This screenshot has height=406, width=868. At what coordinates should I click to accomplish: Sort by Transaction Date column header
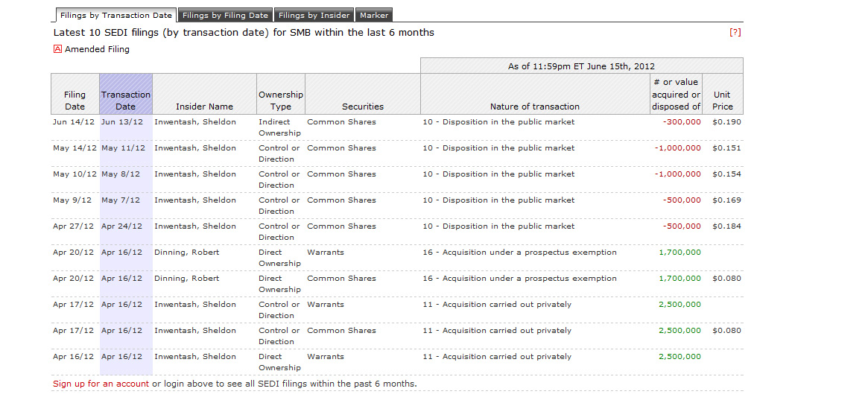click(126, 101)
